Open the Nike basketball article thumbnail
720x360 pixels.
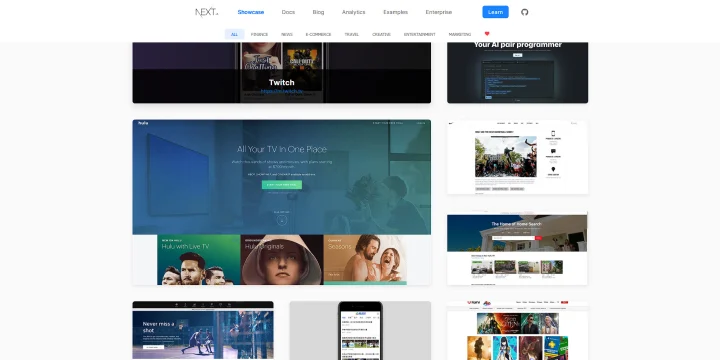click(x=518, y=157)
